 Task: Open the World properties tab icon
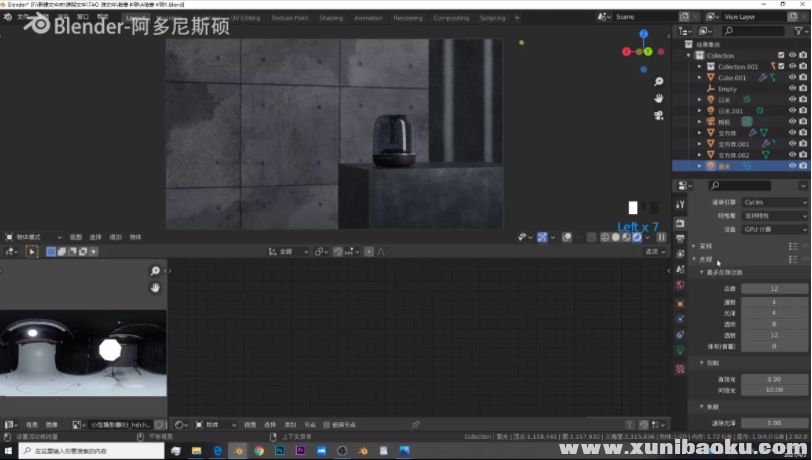click(x=680, y=285)
